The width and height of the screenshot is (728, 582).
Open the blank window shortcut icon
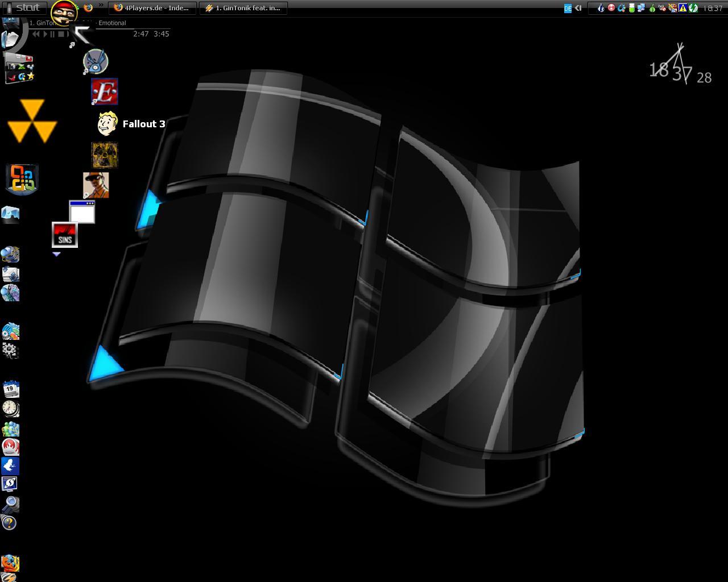coord(82,211)
